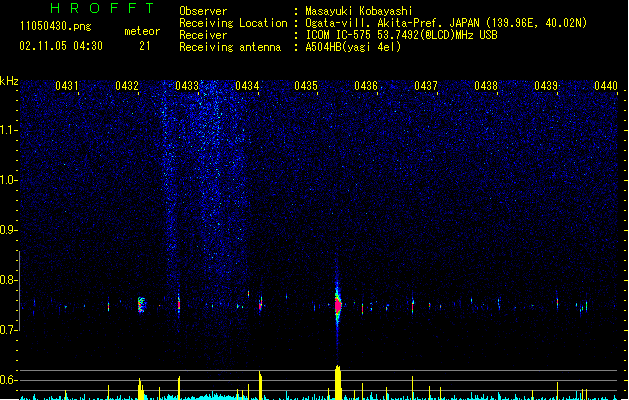This screenshot has height=400, width=629.
Task: Click time marker 0432
Action: (x=127, y=86)
